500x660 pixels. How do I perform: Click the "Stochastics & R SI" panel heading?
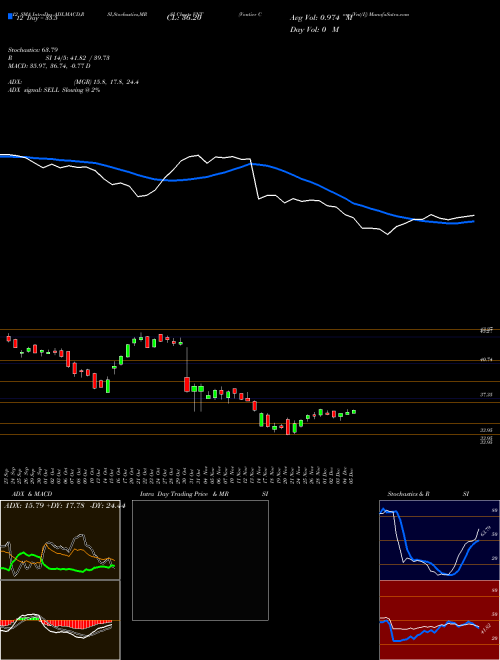click(428, 494)
